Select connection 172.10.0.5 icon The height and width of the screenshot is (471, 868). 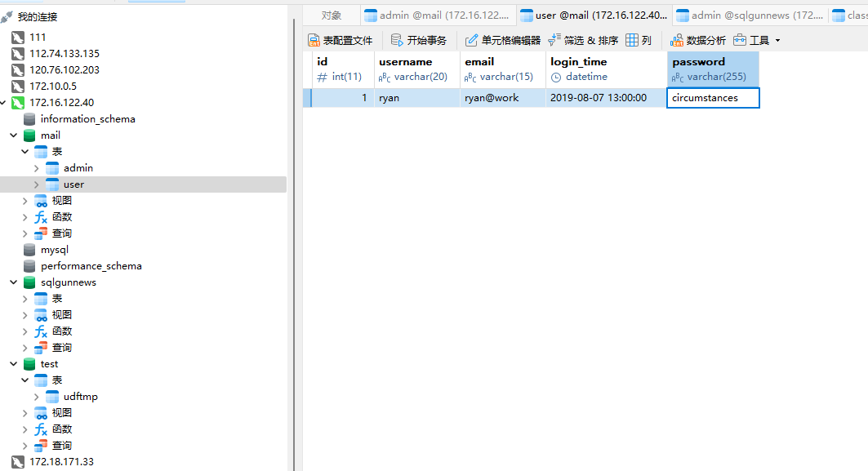pyautogui.click(x=18, y=87)
